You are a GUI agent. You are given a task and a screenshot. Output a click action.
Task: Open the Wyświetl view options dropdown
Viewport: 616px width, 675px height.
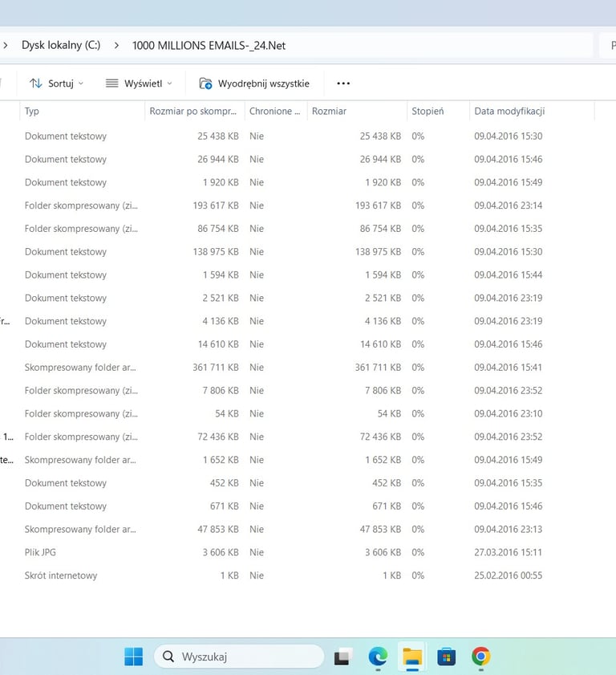tap(139, 83)
